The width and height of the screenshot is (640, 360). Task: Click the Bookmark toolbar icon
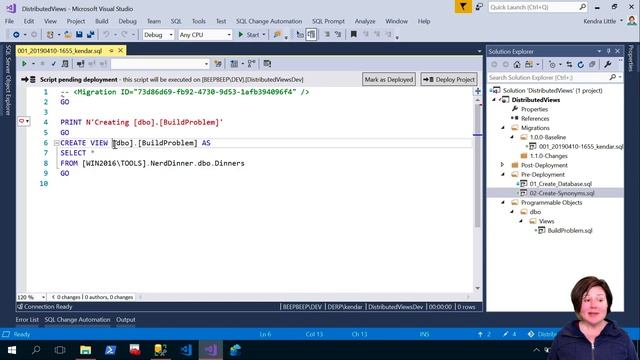pyautogui.click(x=353, y=35)
